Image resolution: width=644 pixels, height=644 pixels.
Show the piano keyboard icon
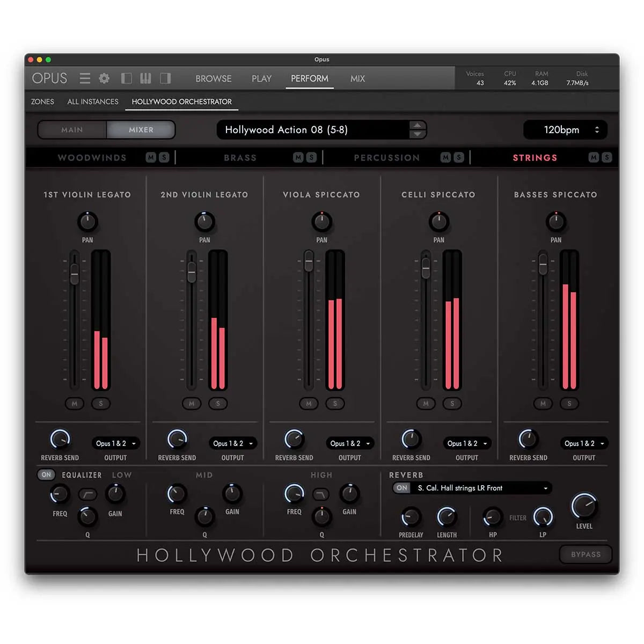[x=145, y=78]
